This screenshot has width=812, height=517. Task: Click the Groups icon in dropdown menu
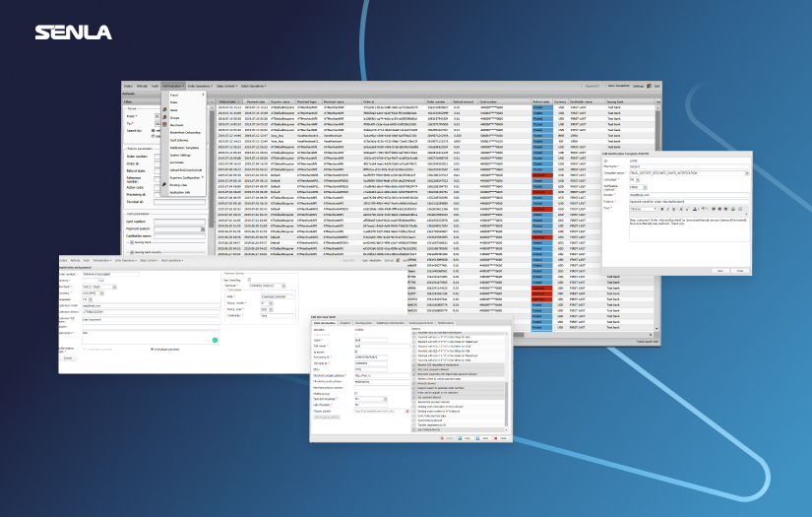click(x=164, y=116)
